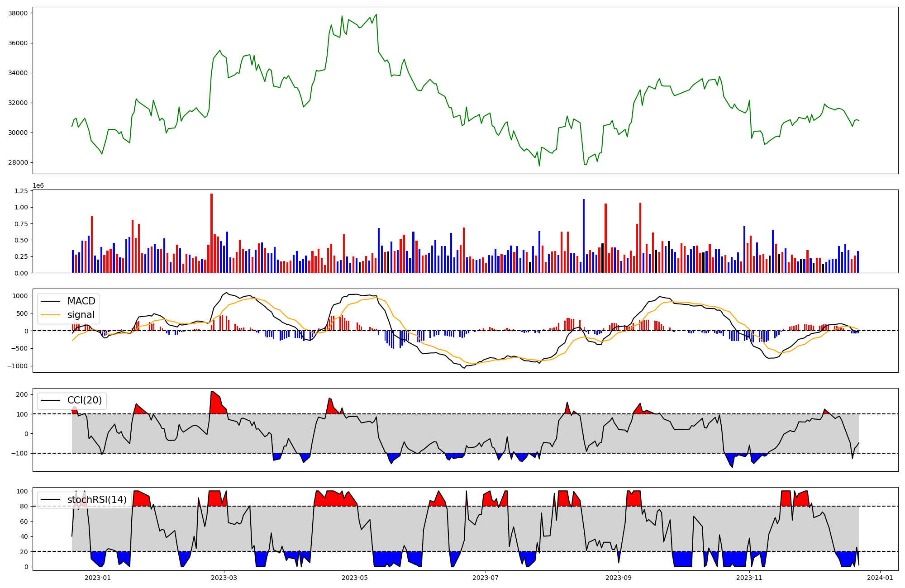Click the 80 stochRSI axis tick label
Image resolution: width=905 pixels, height=588 pixels.
(24, 506)
